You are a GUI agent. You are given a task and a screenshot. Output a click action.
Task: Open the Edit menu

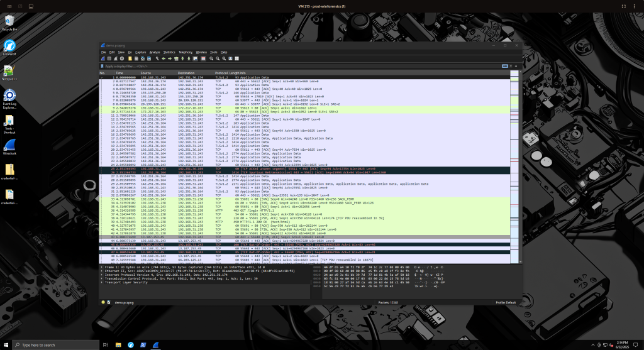point(112,53)
